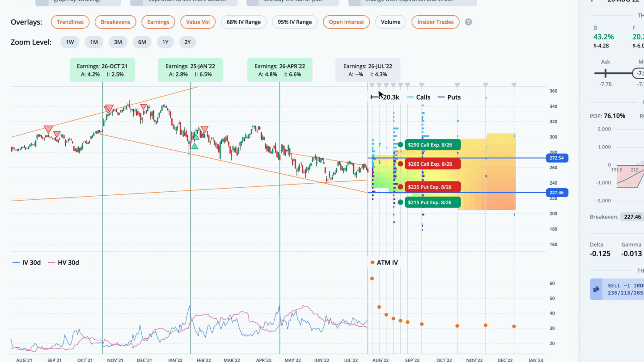Select the $265 Call Exp. 8/26 leg label
This screenshot has height=362, width=644.
click(x=433, y=164)
